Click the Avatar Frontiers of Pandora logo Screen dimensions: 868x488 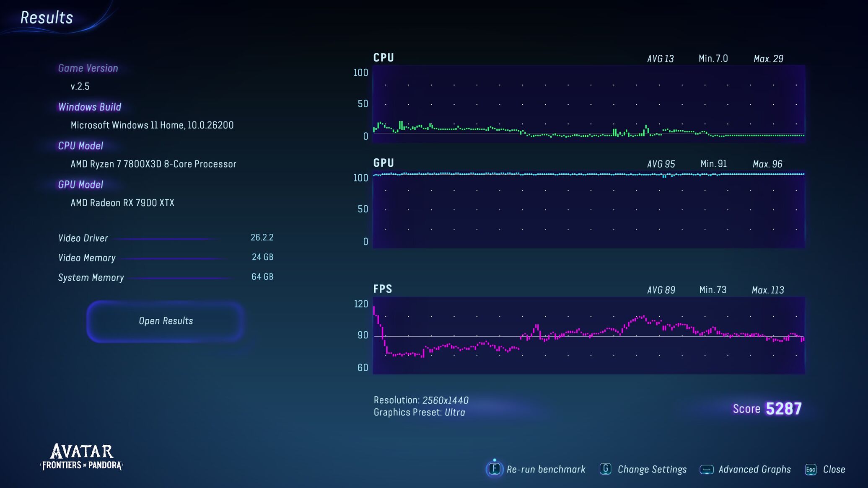pos(82,457)
